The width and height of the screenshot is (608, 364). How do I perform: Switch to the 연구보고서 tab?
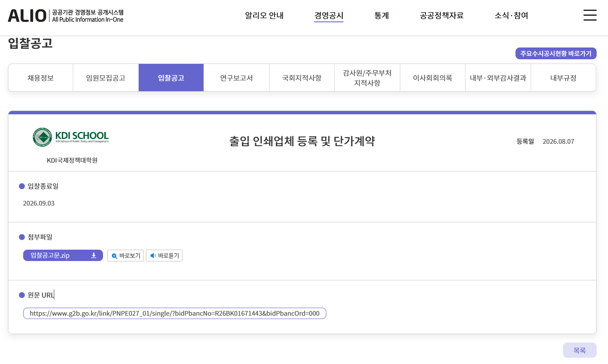click(x=236, y=78)
